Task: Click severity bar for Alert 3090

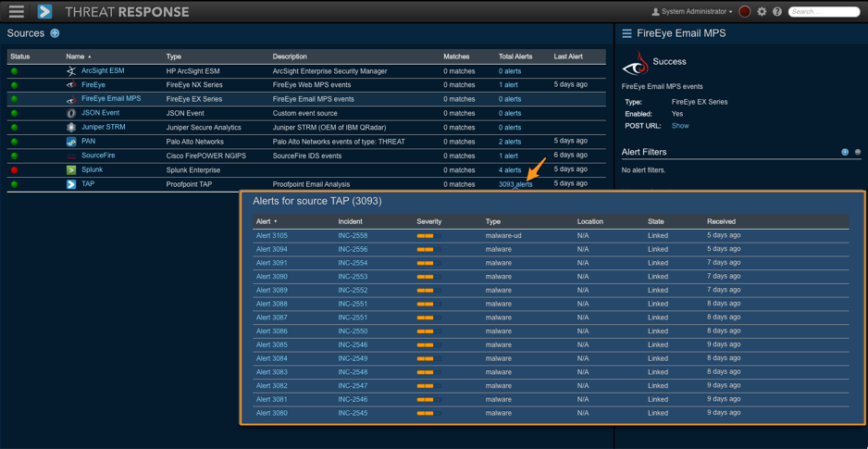Action: (429, 277)
